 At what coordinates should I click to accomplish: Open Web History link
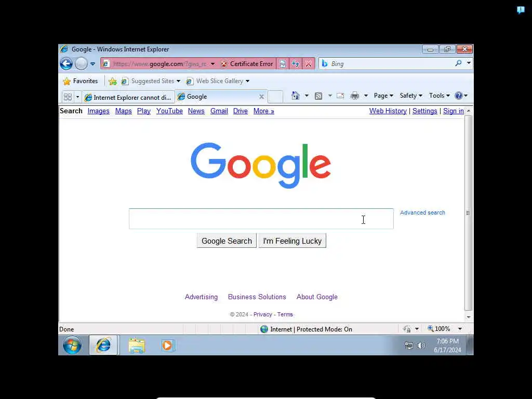[x=388, y=111]
